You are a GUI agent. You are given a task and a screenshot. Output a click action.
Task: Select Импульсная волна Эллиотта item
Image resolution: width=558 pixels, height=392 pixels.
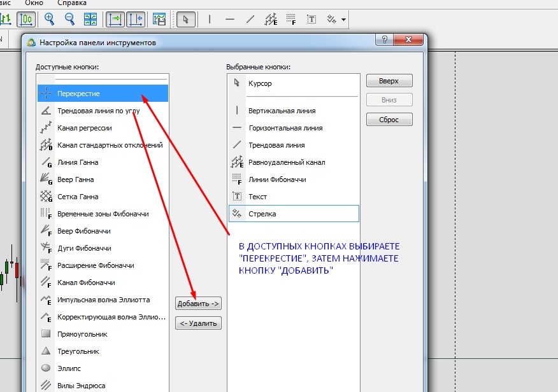tap(103, 300)
